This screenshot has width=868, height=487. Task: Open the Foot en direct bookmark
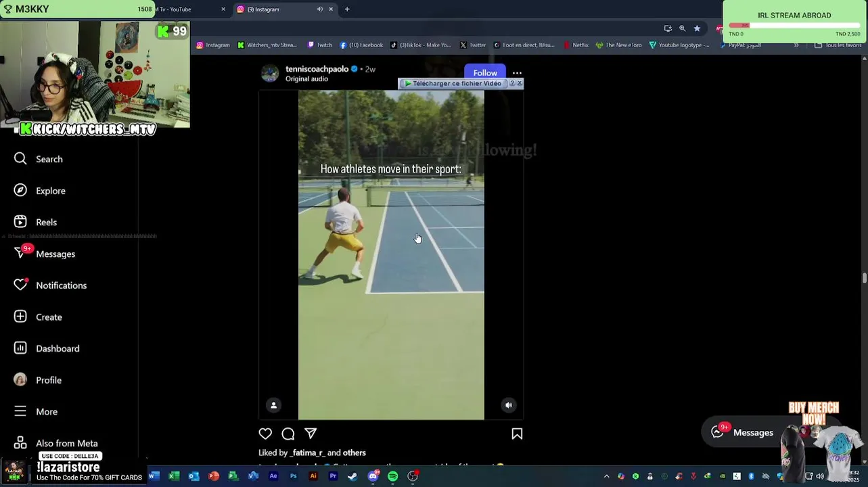(x=524, y=45)
